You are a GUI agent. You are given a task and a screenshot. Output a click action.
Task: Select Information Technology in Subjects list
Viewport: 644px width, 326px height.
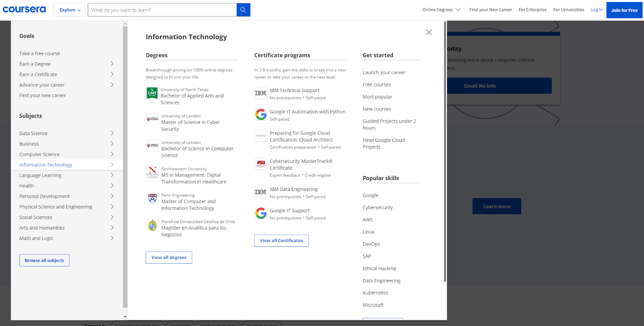(67, 165)
